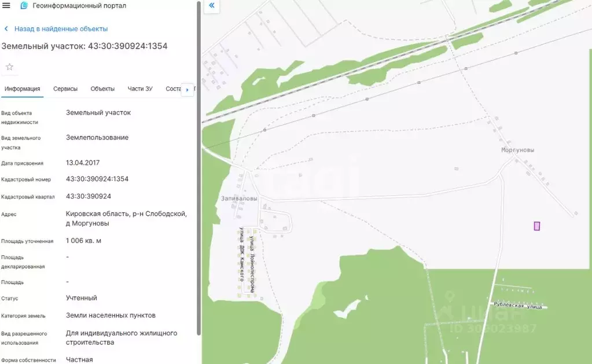
Task: Add parcel to favorites with star
Action: point(9,67)
